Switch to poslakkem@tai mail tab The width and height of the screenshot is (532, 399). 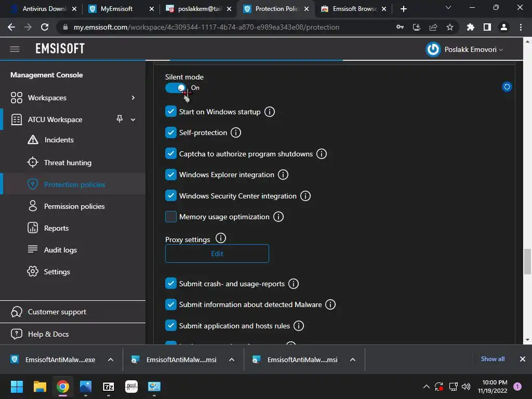point(198,9)
